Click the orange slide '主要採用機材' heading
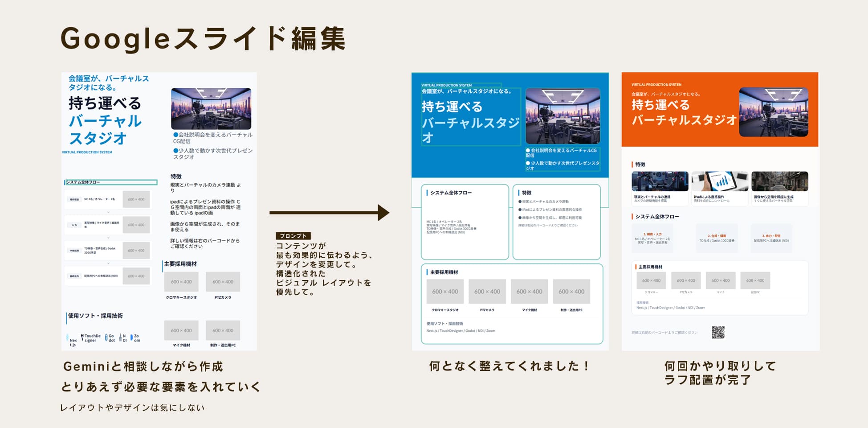The width and height of the screenshot is (868, 428). 650,267
